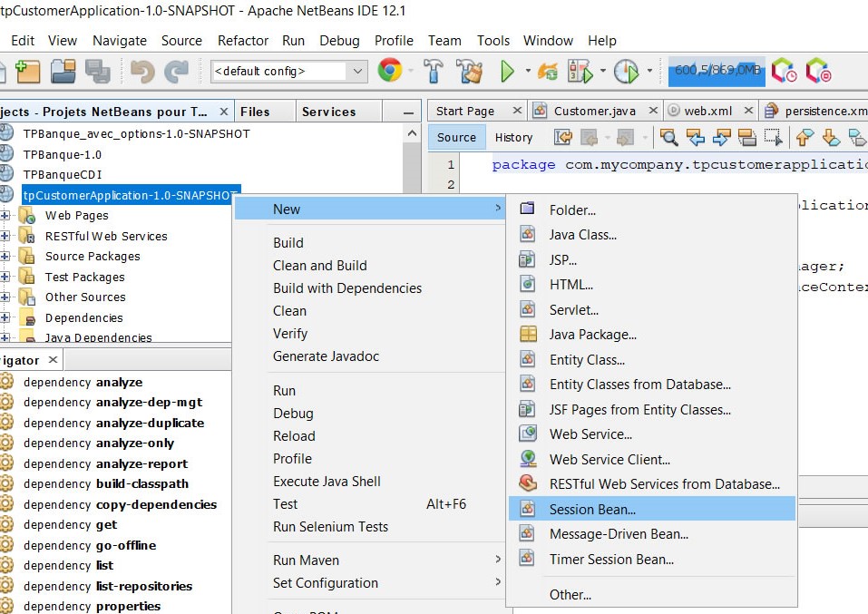Open the Profile Project dropdown arrow

[x=649, y=72]
